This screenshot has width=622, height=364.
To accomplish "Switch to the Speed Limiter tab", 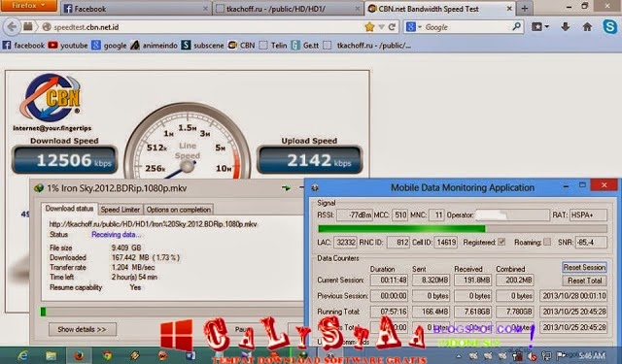I will [x=120, y=209].
